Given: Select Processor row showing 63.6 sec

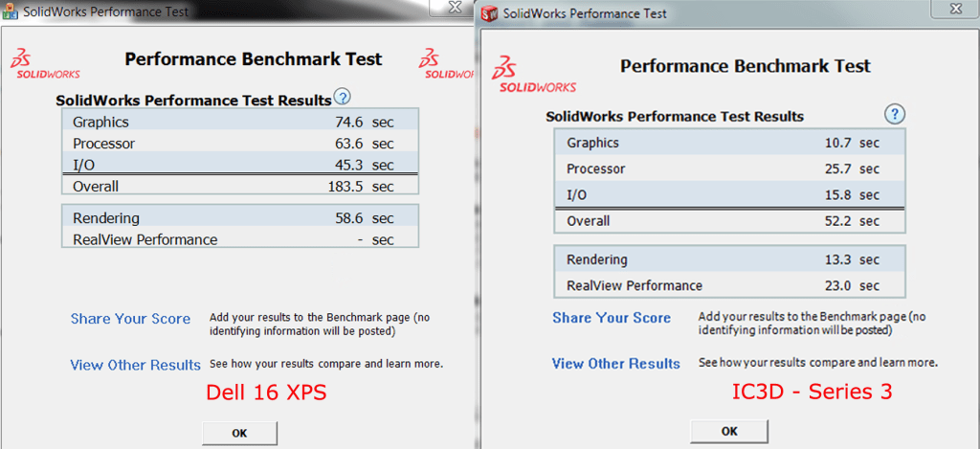Looking at the screenshot, I should pos(240,144).
